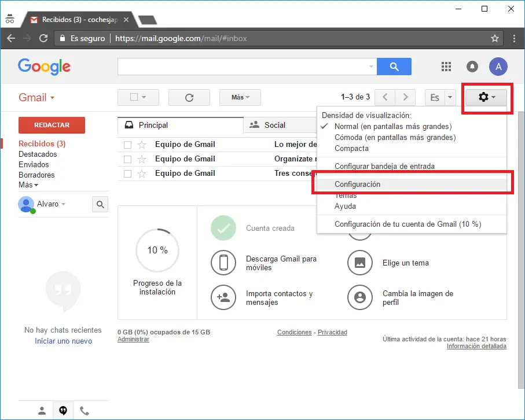Open the Más actions dropdown in toolbar
The width and height of the screenshot is (525, 420).
(240, 97)
